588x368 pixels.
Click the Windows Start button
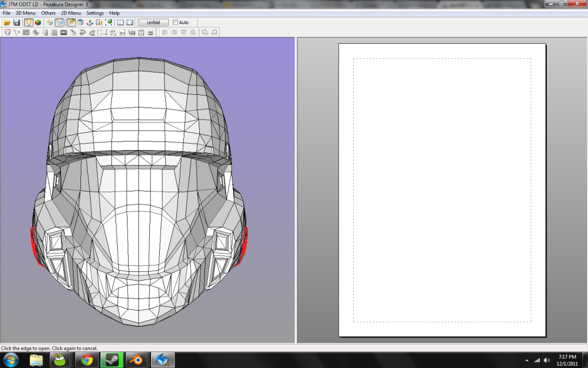click(10, 360)
